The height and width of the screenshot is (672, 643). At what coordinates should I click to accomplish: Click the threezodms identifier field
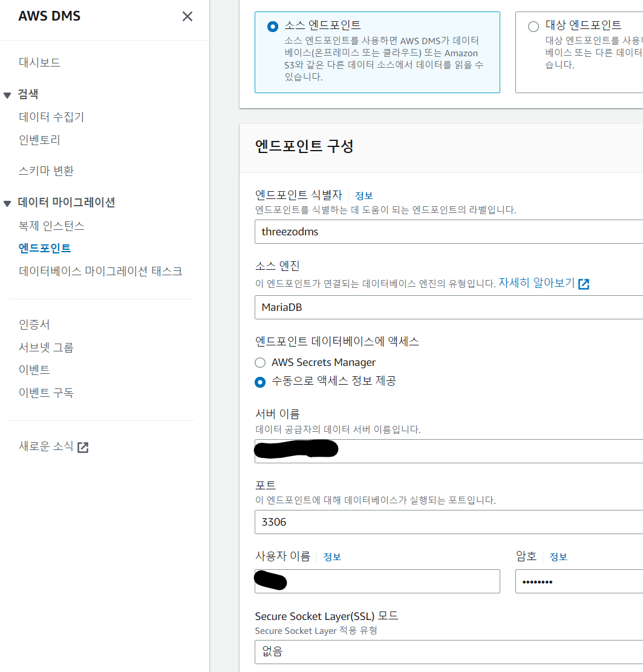pyautogui.click(x=449, y=232)
